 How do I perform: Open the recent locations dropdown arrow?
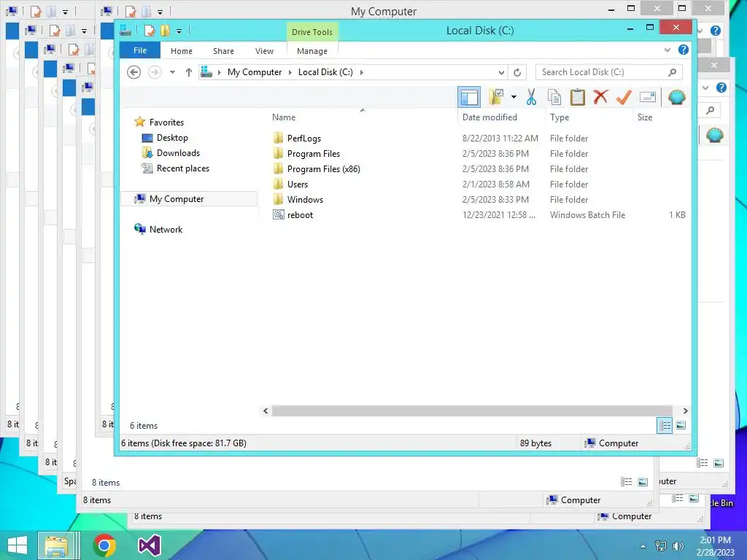(x=172, y=72)
